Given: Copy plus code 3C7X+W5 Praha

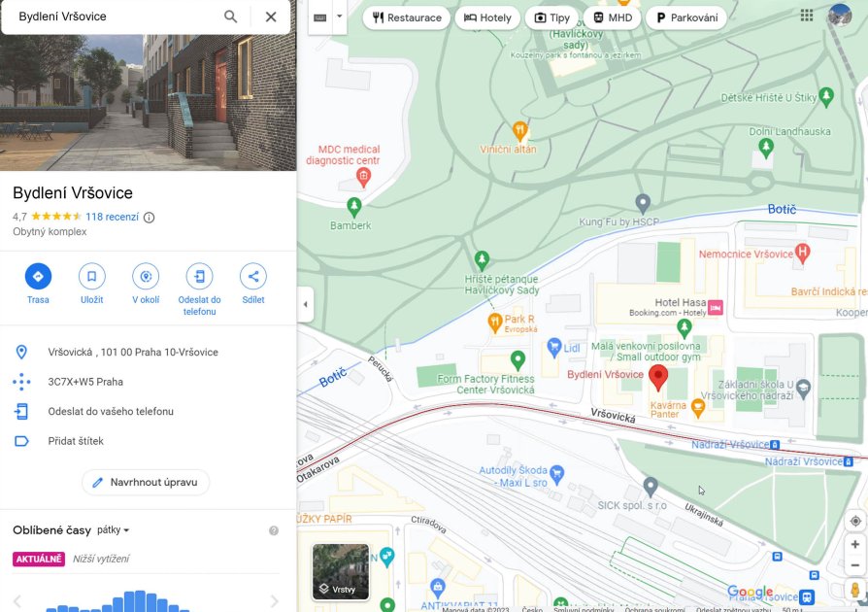Looking at the screenshot, I should (85, 382).
